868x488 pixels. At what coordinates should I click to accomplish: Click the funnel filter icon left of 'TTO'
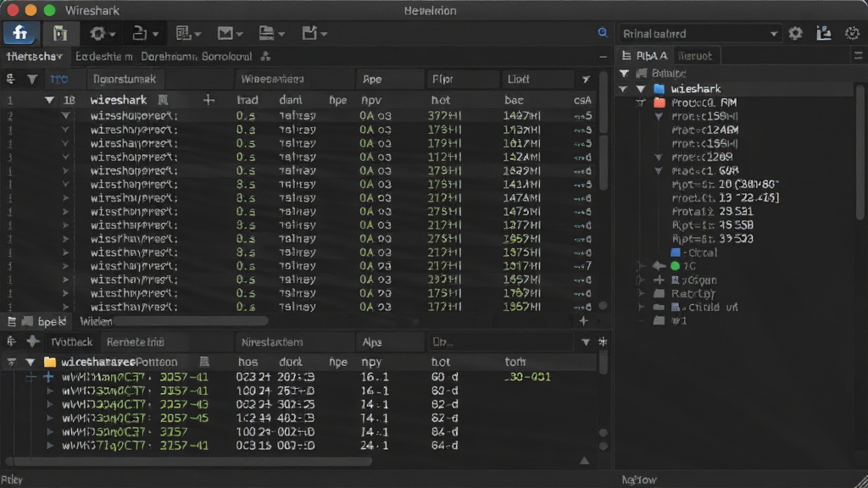coord(32,79)
